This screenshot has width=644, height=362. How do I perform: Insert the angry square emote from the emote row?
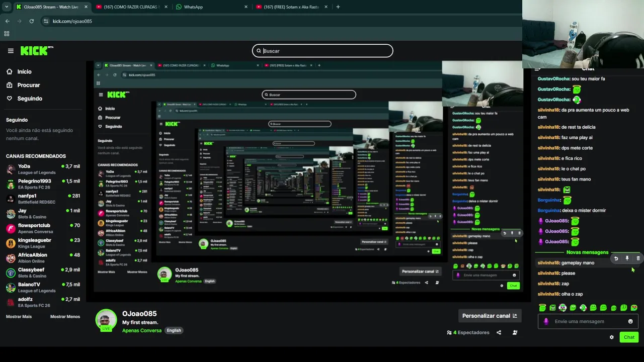pyautogui.click(x=552, y=308)
